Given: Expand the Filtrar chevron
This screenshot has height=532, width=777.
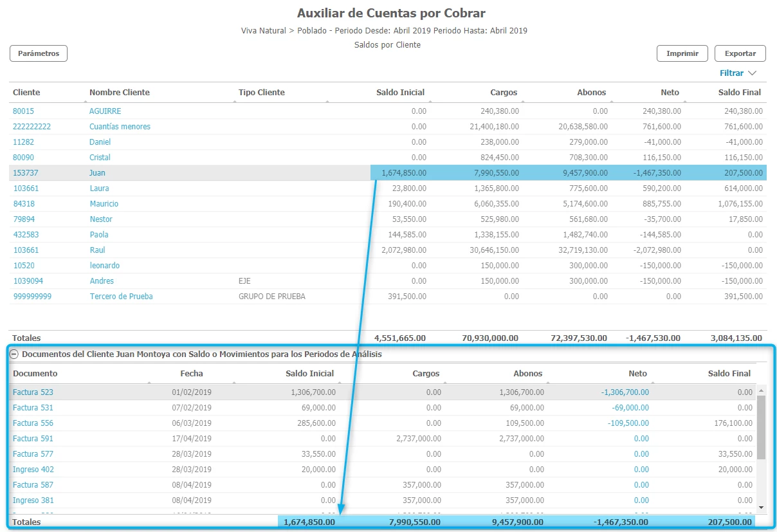Looking at the screenshot, I should [x=753, y=73].
